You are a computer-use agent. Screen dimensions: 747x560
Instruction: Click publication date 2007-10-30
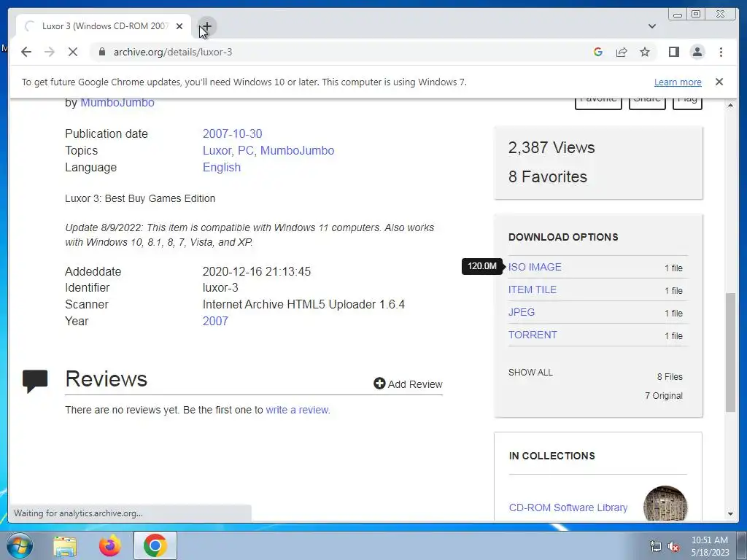pos(232,134)
